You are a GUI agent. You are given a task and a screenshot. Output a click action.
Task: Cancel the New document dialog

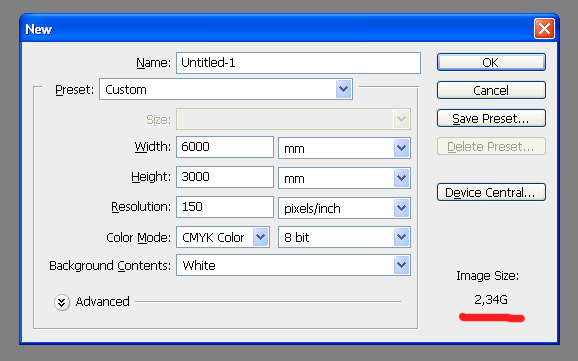(x=491, y=90)
